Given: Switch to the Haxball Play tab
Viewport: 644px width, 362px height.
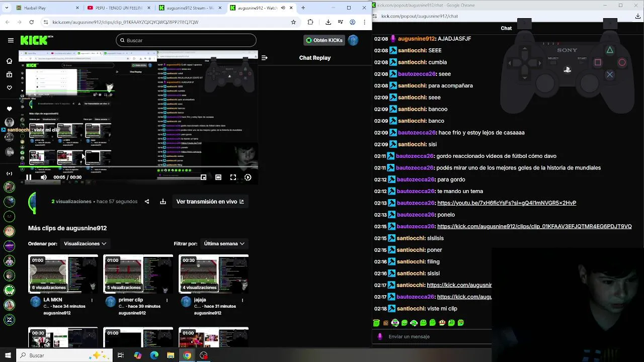Looking at the screenshot, I should coord(47,8).
